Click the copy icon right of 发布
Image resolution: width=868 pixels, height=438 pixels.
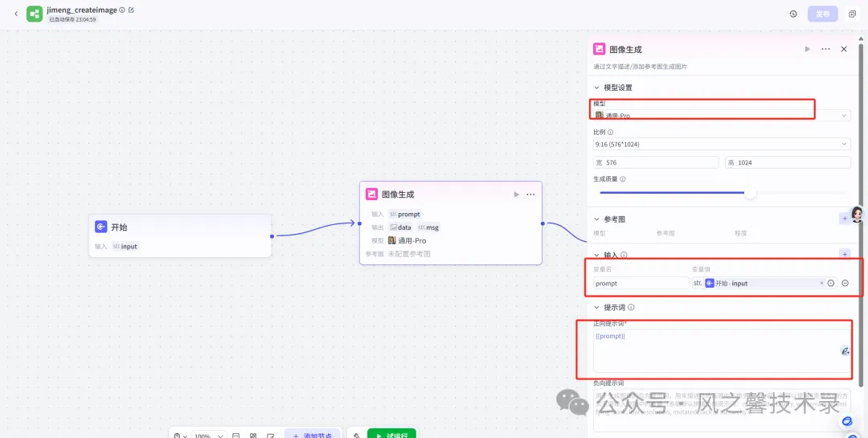coord(852,14)
